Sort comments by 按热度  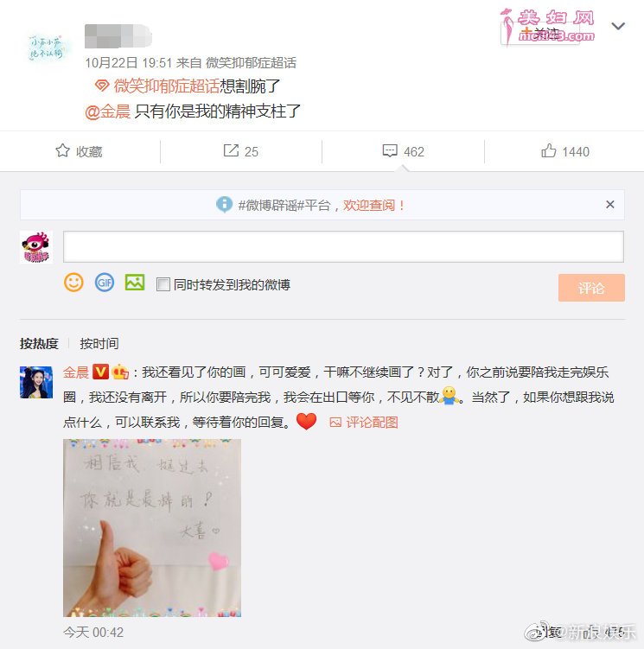[39, 344]
